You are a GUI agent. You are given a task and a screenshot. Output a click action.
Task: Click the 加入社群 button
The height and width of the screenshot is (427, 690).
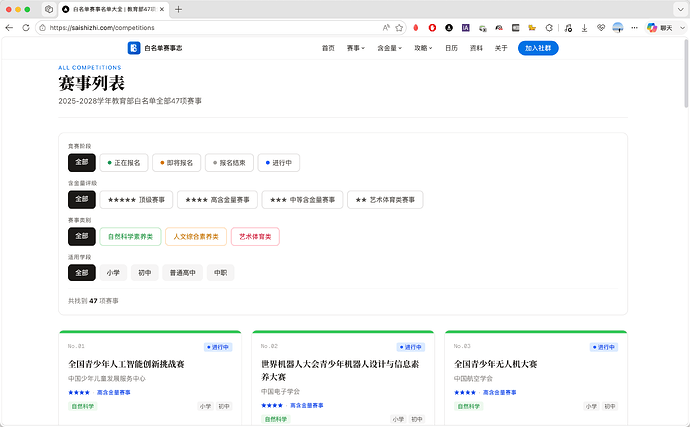click(538, 48)
